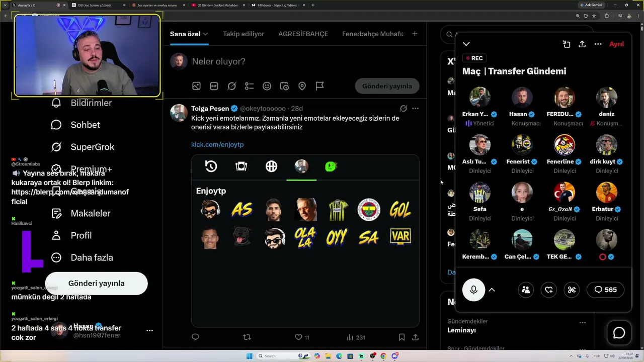Leave the Space with Ayrıl

(616, 44)
